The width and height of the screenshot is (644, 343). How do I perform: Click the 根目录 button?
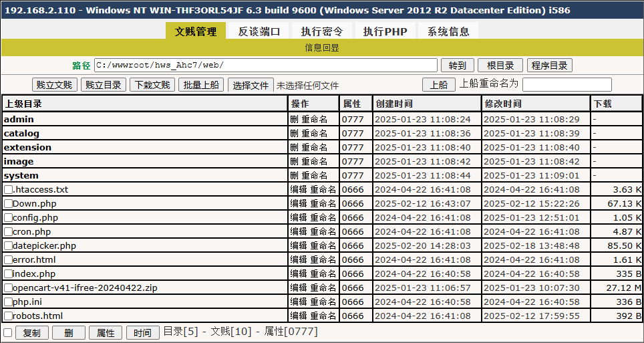500,66
